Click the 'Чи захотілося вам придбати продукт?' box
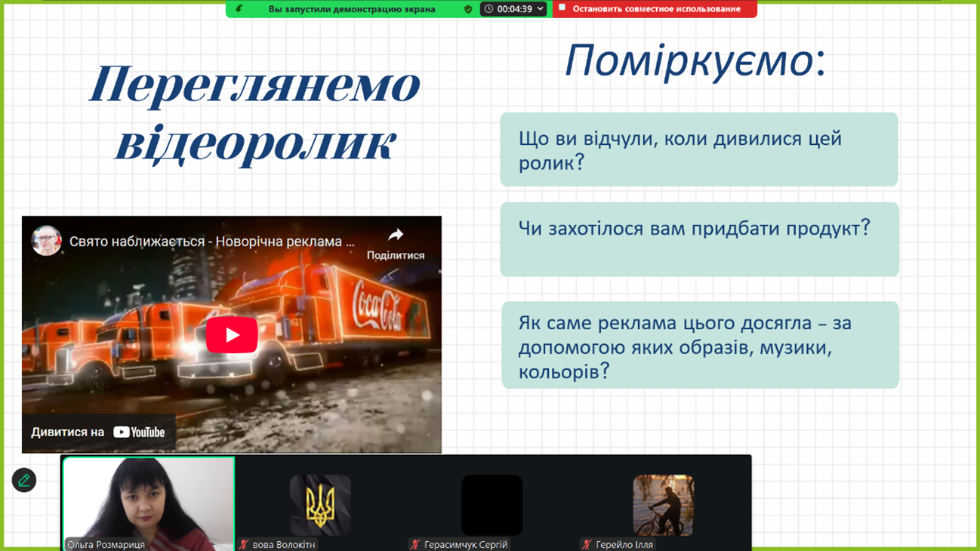Viewport: 980px width, 551px height. click(x=699, y=239)
